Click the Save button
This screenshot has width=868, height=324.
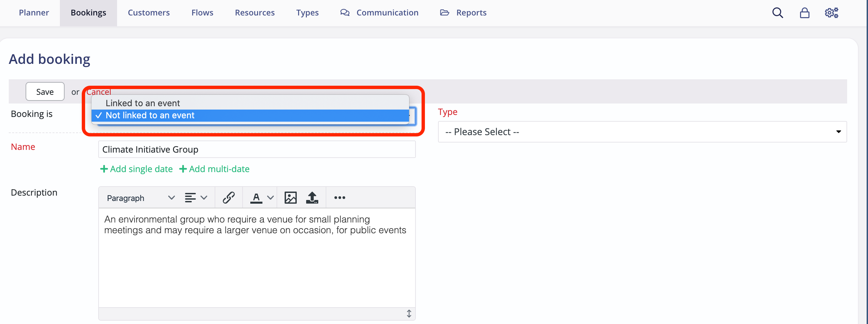coord(45,91)
